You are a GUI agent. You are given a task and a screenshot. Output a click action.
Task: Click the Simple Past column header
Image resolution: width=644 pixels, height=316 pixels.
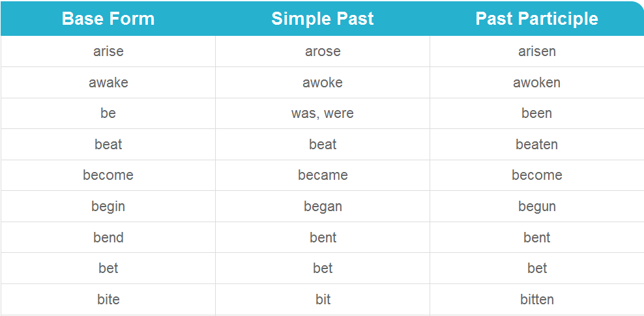pos(323,19)
